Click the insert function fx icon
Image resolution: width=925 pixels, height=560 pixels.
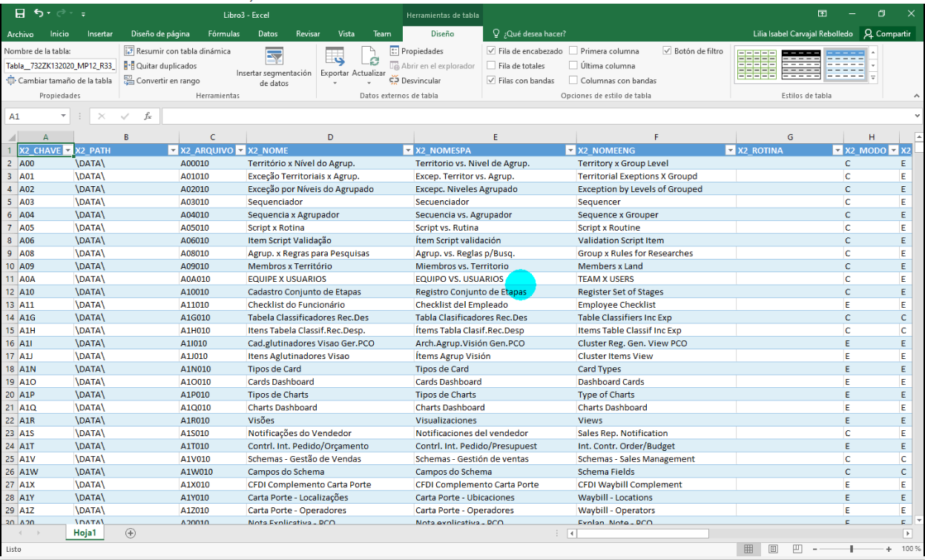148,116
